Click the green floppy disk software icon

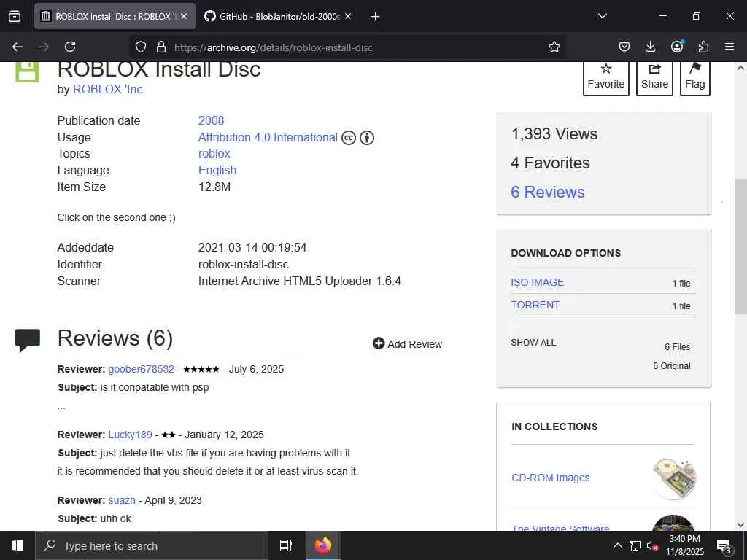(x=27, y=71)
